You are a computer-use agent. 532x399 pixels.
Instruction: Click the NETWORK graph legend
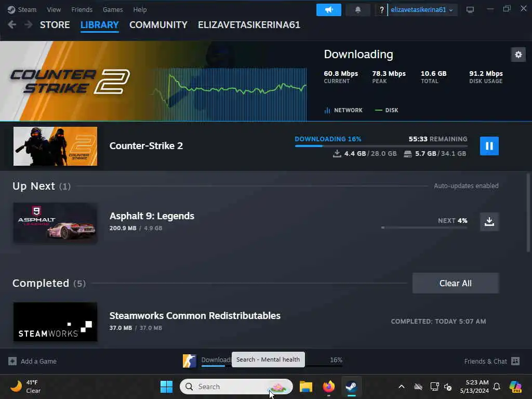tap(343, 110)
